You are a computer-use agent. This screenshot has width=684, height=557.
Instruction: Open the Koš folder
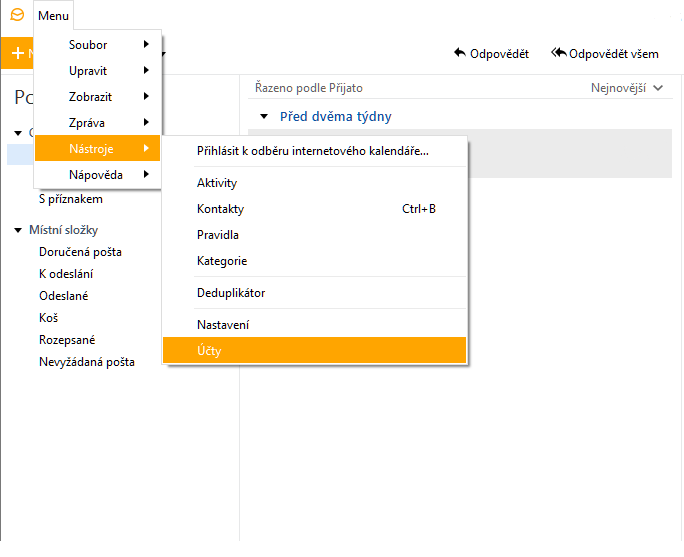click(48, 318)
